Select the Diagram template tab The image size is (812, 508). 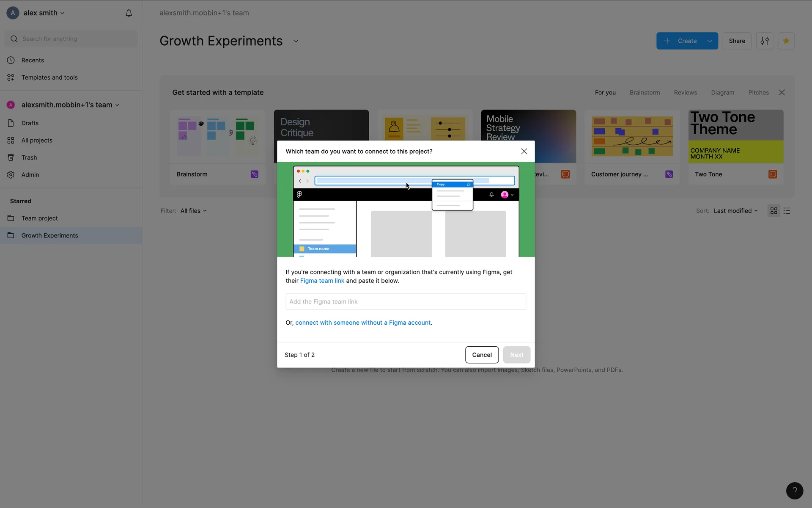[x=722, y=93]
